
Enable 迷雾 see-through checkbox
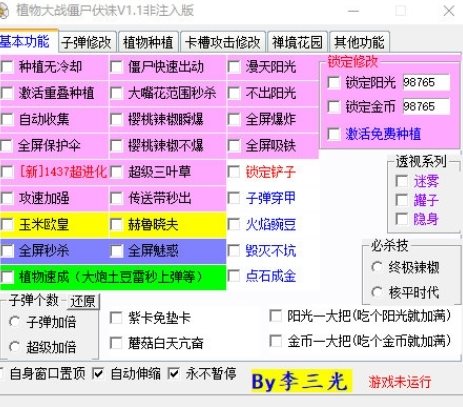(x=402, y=181)
